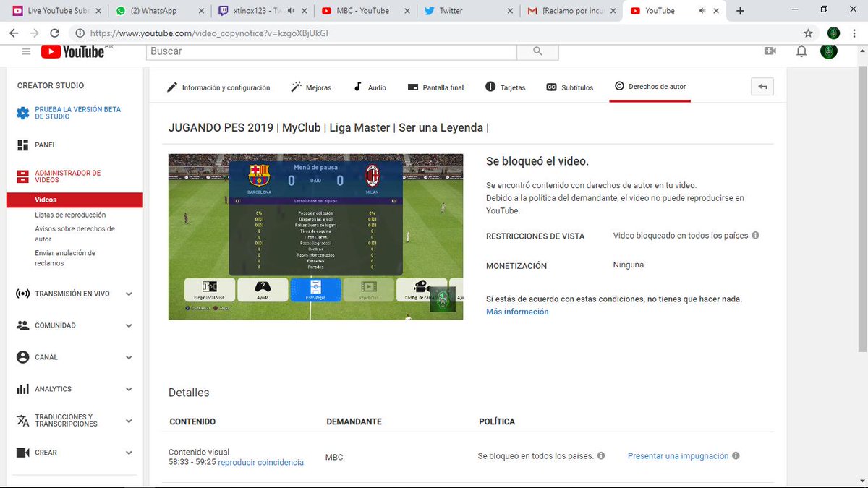Open Avisos sobre derechos de autor
Screen dimensions: 868x488
[x=75, y=234]
